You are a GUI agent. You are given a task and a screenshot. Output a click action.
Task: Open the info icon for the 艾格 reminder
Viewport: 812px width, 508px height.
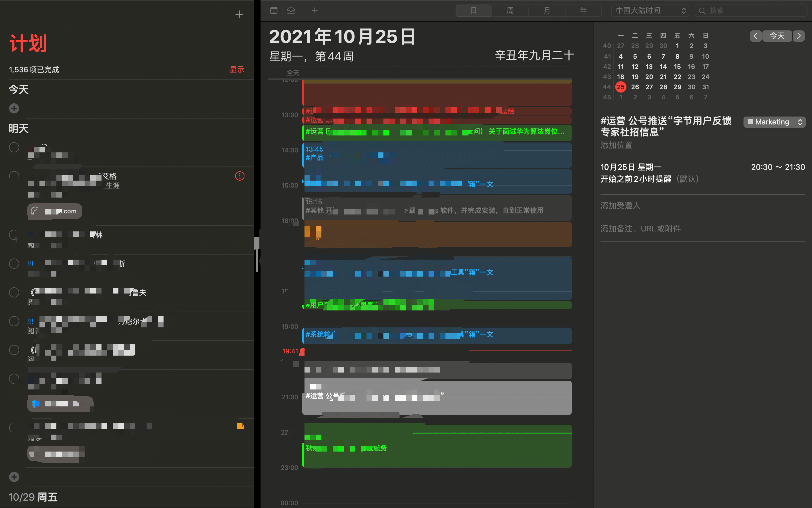tap(240, 176)
